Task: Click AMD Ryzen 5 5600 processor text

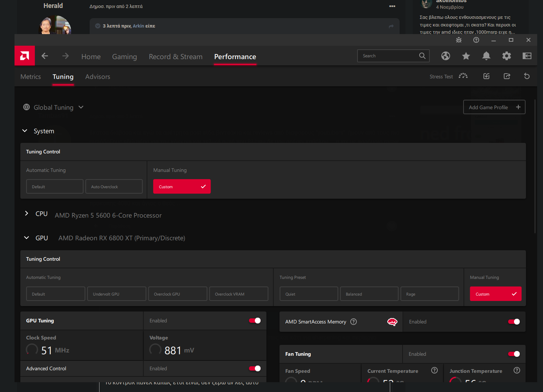Action: pos(108,215)
